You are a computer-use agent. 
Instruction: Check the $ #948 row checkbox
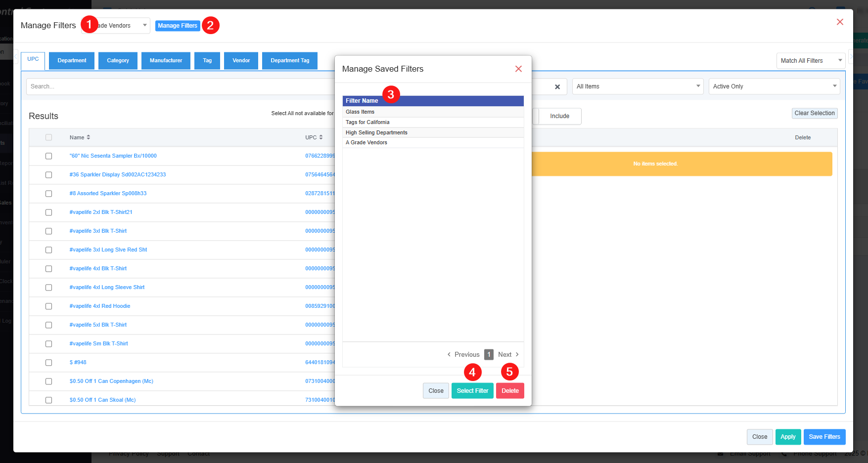(48, 363)
